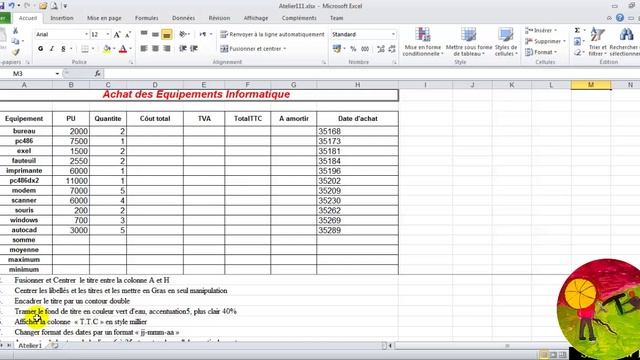Cut selection with the scissors icon
This screenshot has width=640, height=360.
click(16, 31)
